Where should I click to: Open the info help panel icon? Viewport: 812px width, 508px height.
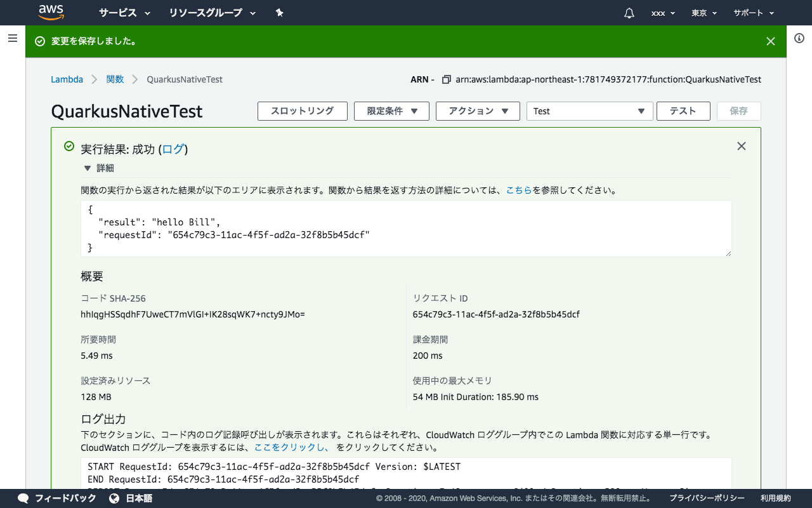pyautogui.click(x=799, y=38)
